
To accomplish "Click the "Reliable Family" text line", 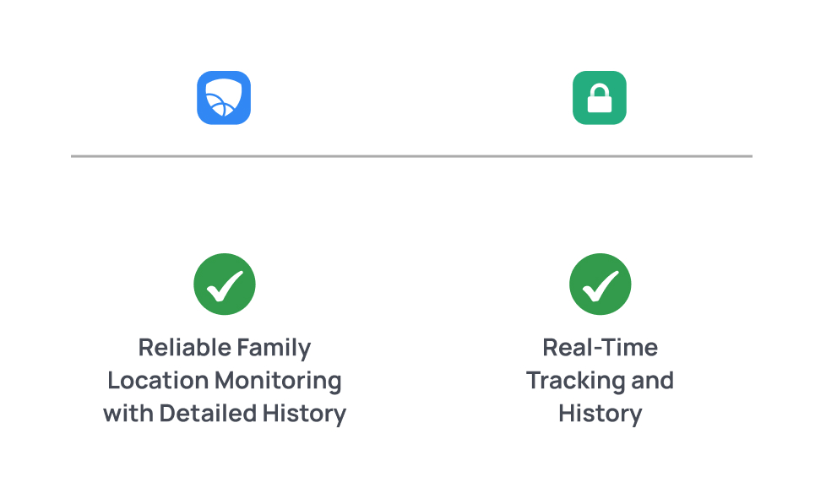I will [225, 348].
